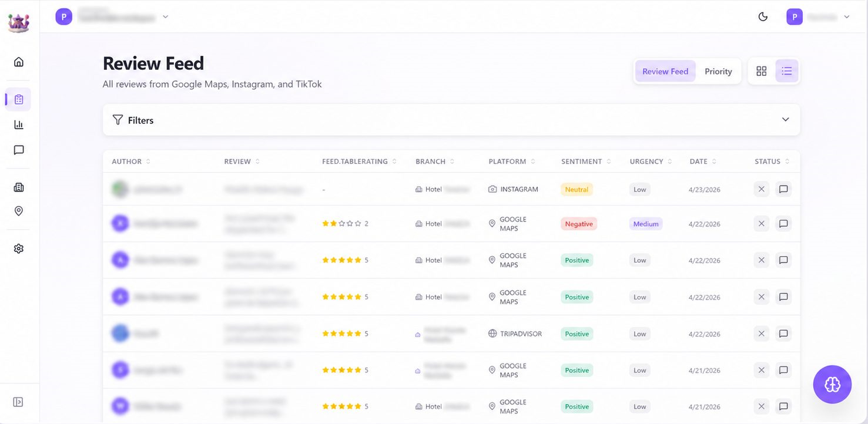
Task: Reply to the Instagram review dated 4/23/2026
Action: pyautogui.click(x=783, y=189)
